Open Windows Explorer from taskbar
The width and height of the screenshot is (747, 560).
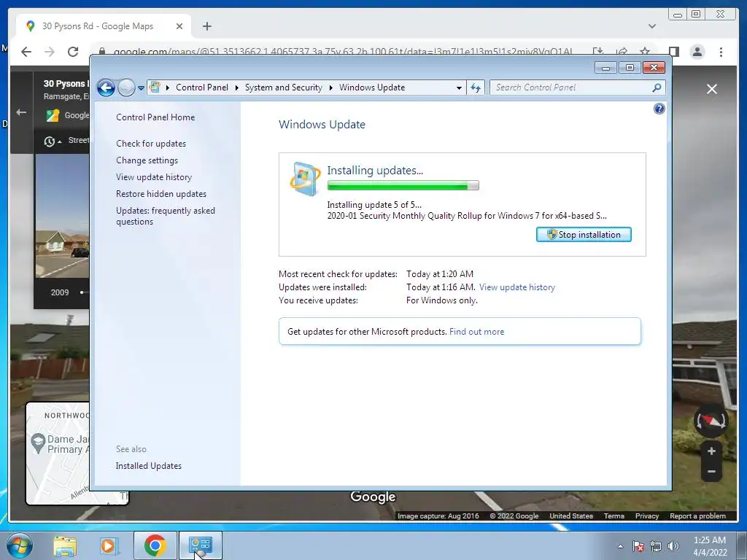tap(65, 546)
